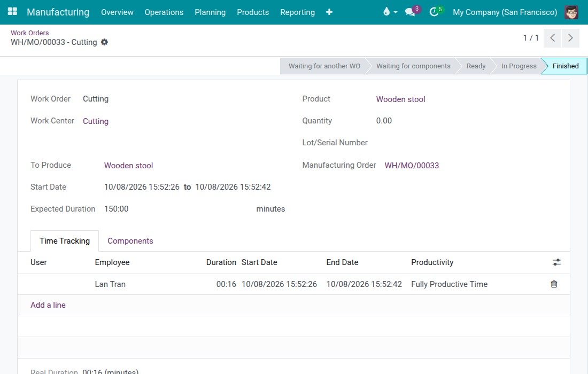
Task: Open column settings adjust icon
Action: pos(556,262)
